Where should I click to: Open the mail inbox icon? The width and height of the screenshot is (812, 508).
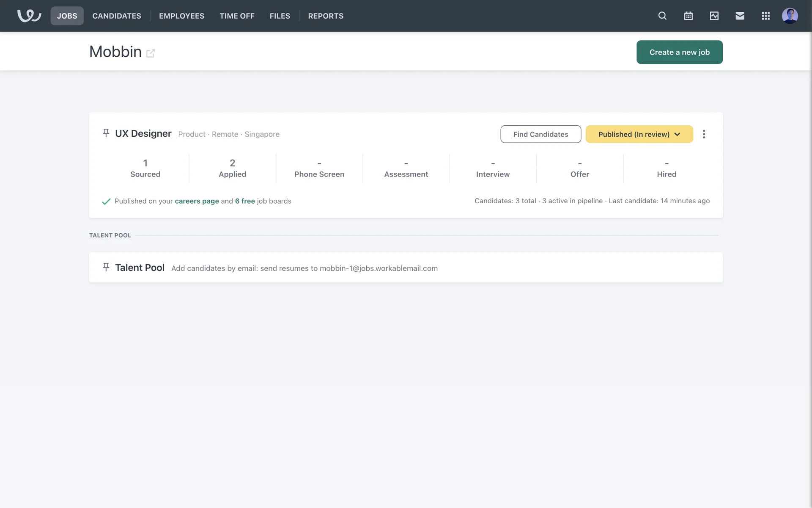click(x=740, y=16)
